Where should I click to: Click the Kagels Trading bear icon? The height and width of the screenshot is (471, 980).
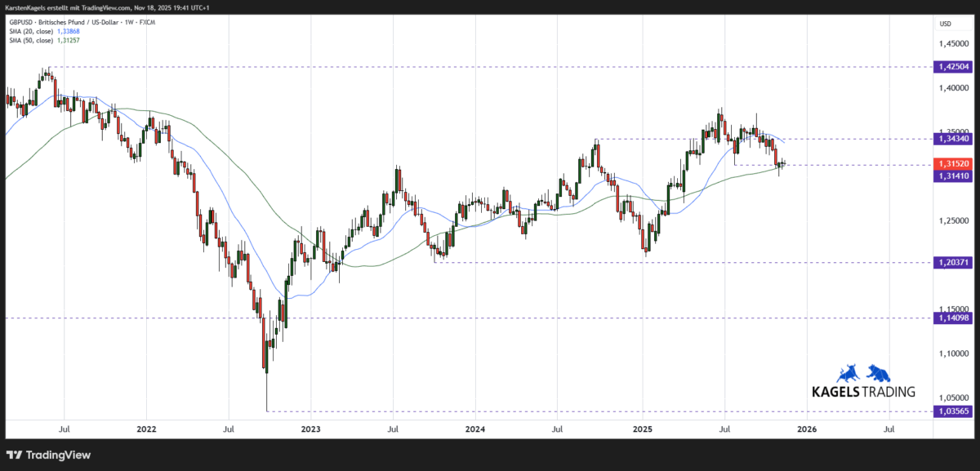pyautogui.click(x=879, y=373)
